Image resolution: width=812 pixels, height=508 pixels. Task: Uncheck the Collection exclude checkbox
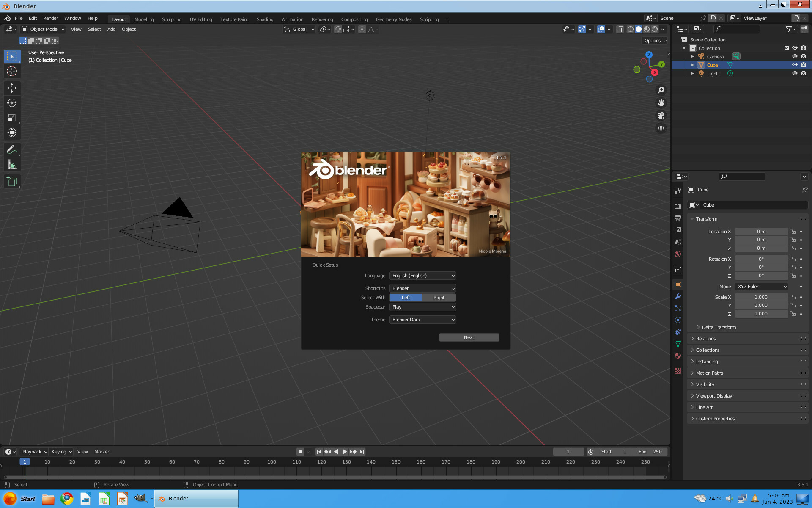787,48
